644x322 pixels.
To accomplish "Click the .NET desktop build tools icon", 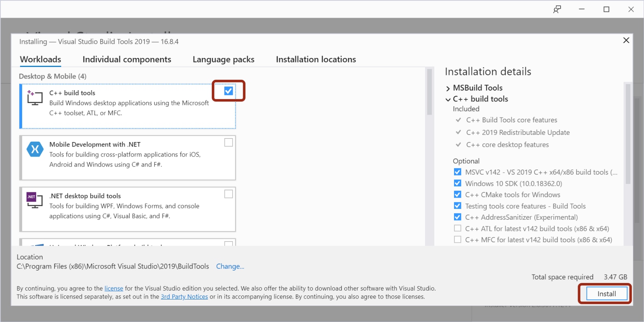I will click(35, 200).
